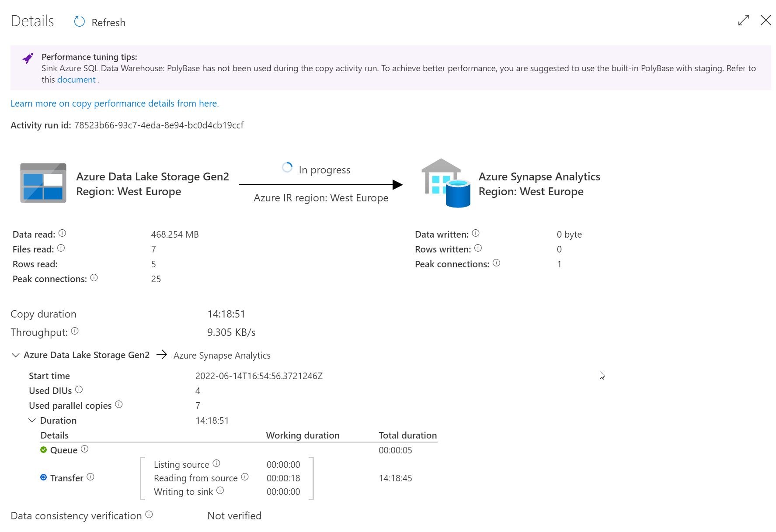
Task: Click the Transfer in-progress blue icon
Action: [x=43, y=477]
